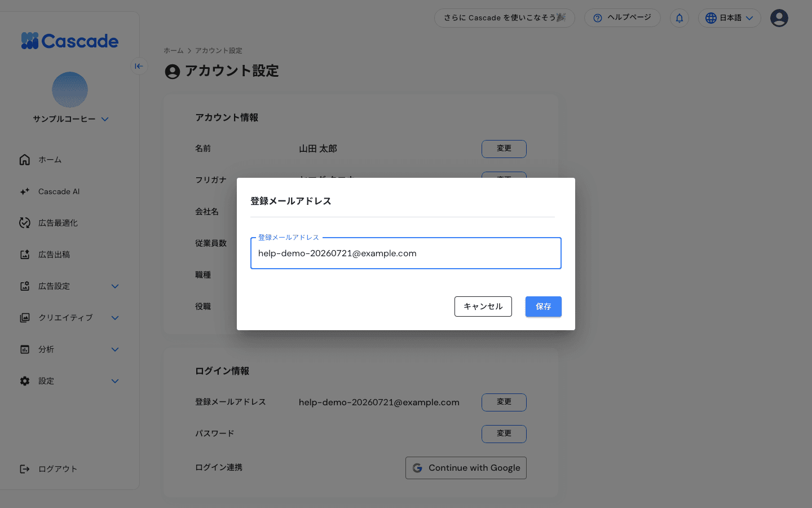812x508 pixels.
Task: Click 変更 button for 名前
Action: [x=504, y=149]
